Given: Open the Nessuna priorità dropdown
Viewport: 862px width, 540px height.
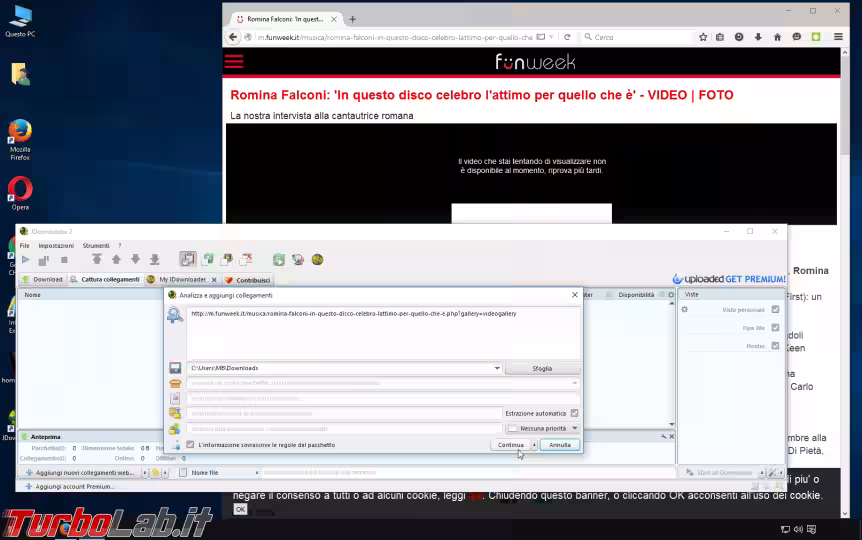Looking at the screenshot, I should click(574, 428).
